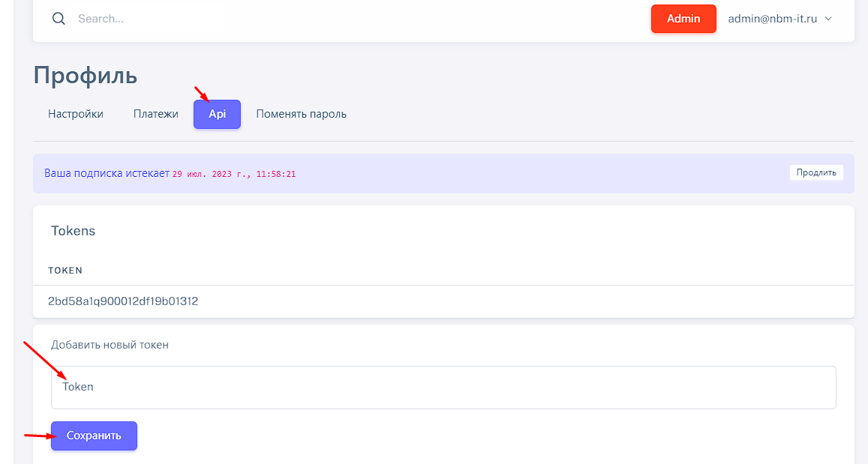The image size is (868, 464).
Task: Click the Tokens section heading
Action: click(x=74, y=231)
